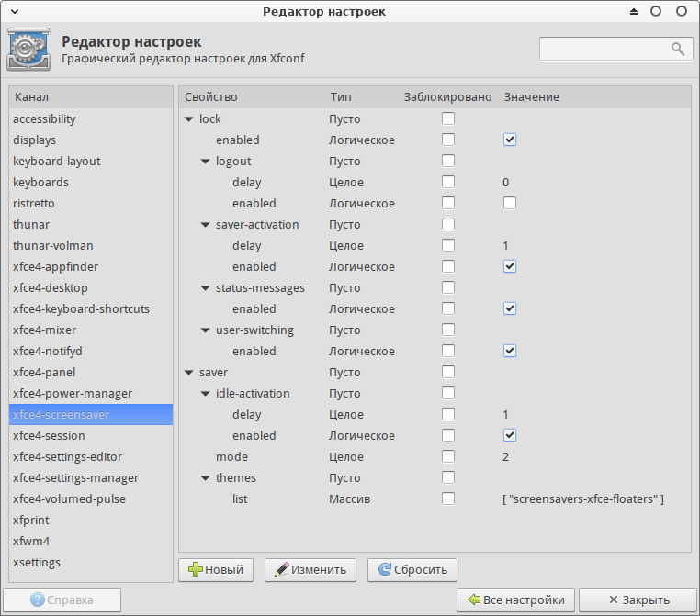
Task: Click the Изменить button
Action: 310,569
